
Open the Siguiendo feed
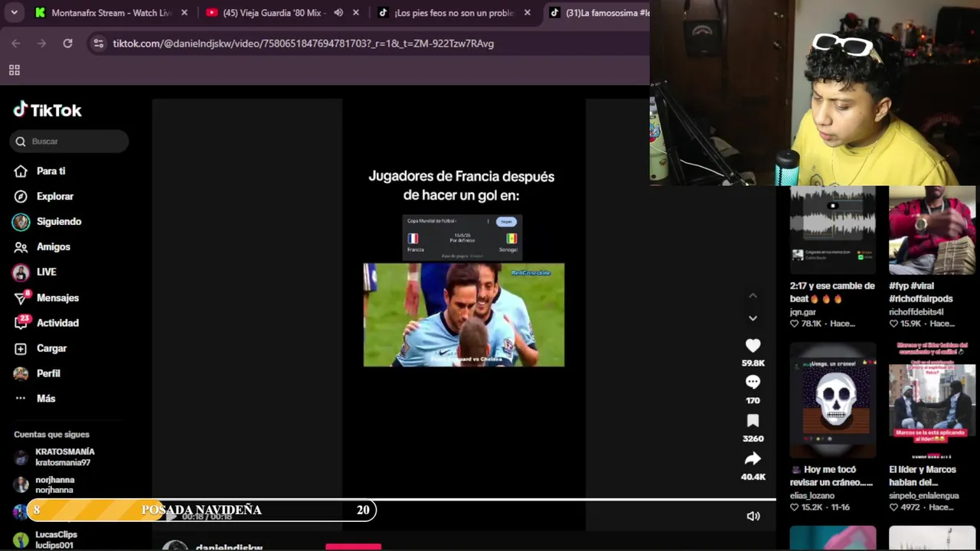pos(59,221)
